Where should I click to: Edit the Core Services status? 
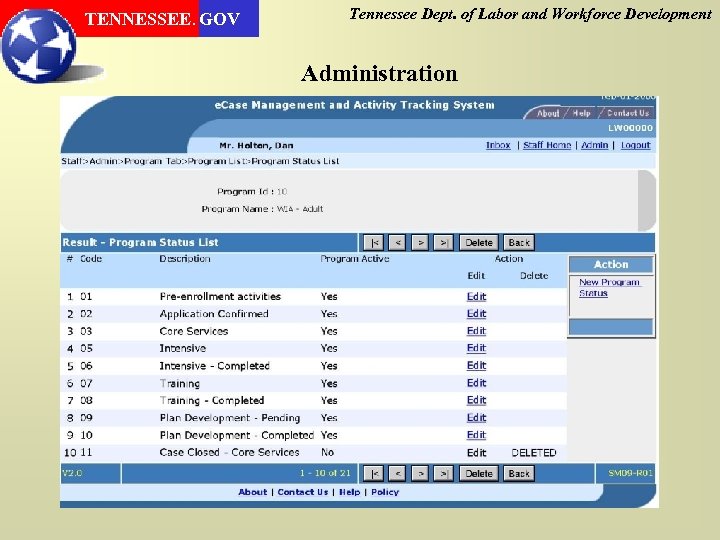[x=476, y=331]
